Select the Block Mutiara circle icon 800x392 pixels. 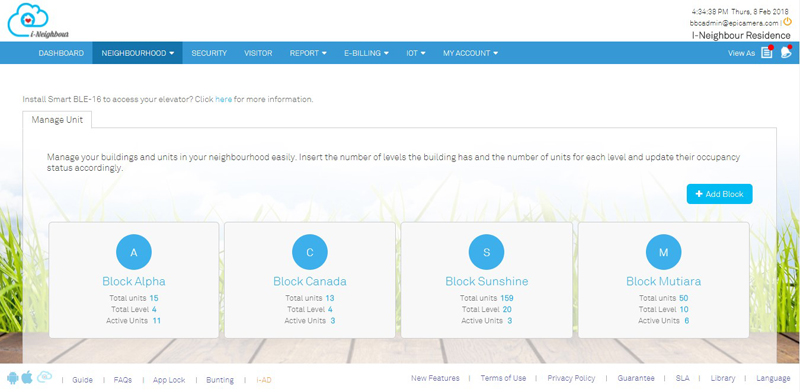(663, 252)
